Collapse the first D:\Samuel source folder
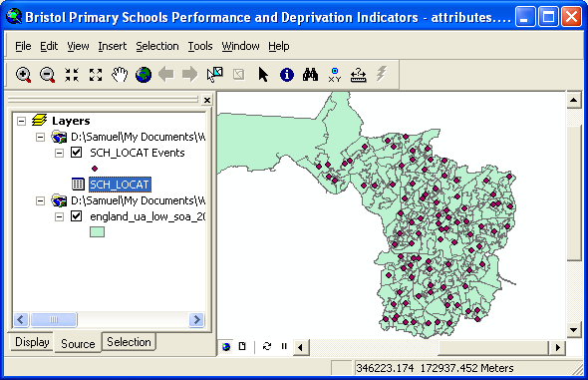This screenshot has width=588, height=380. tap(40, 137)
